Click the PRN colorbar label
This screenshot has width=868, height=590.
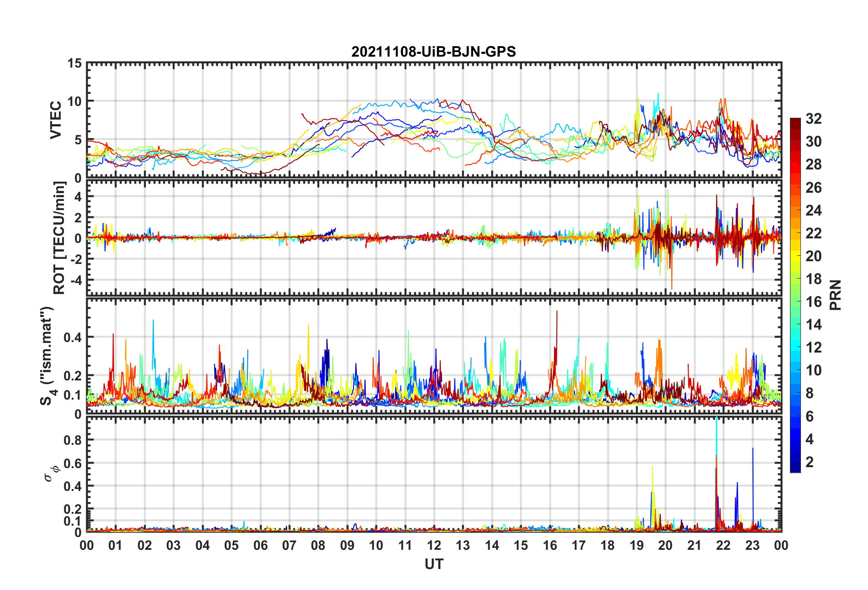pos(835,295)
